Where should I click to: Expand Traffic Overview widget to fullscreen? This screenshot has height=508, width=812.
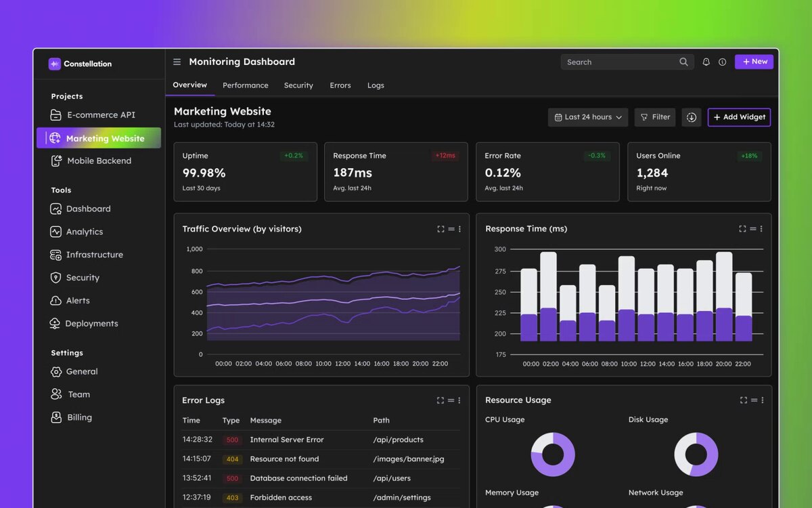(441, 229)
